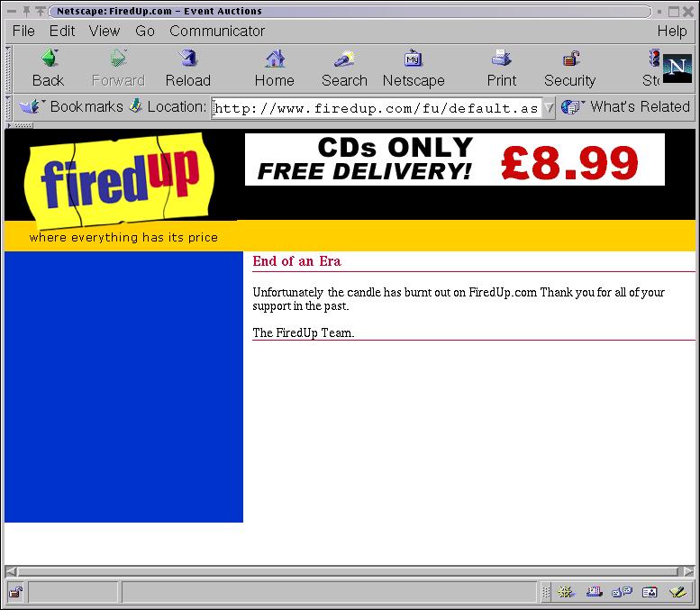700x610 pixels.
Task: Open the What's Related button
Action: pos(626,106)
